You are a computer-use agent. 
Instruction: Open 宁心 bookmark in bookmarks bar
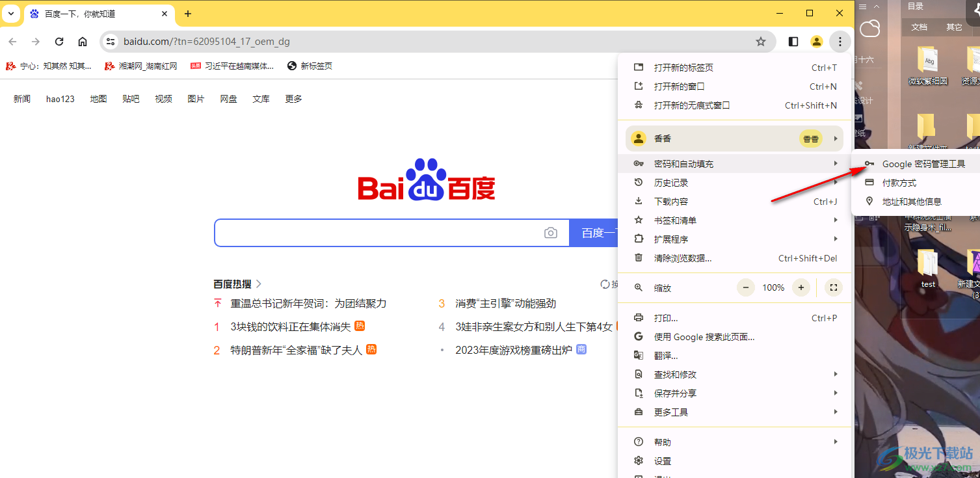tap(49, 66)
